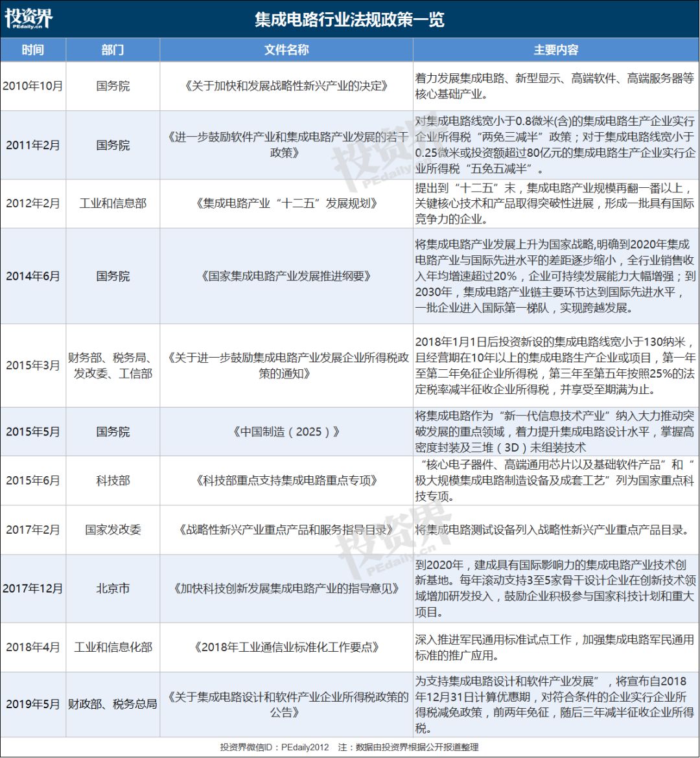Click the 2010年10月 date cell
The image size is (700, 758).
32,86
